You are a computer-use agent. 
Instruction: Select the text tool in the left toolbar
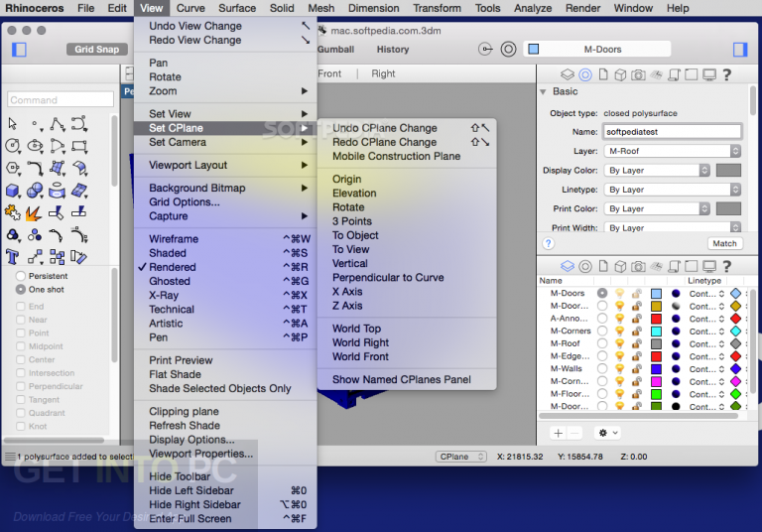13,257
